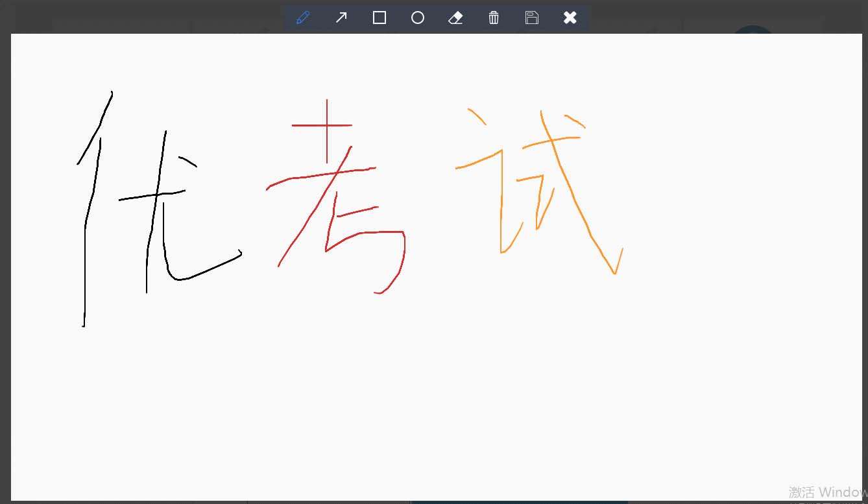This screenshot has height=504, width=868.
Task: Click the dark floating toolbar strip
Action: [x=436, y=18]
